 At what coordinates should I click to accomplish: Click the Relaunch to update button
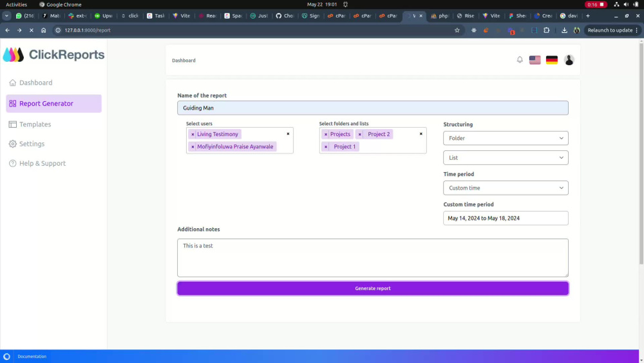point(612,30)
